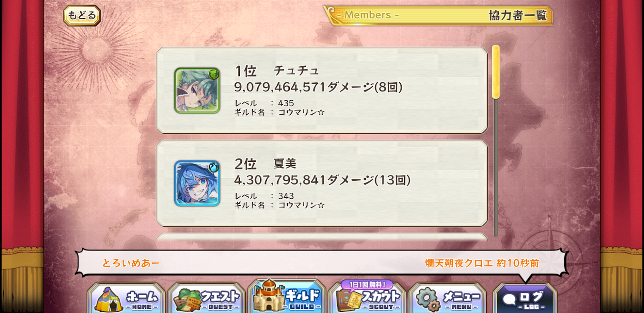Select the 1位 チュチュ ranking entry
Screen dimensions: 644x313
click(x=322, y=90)
